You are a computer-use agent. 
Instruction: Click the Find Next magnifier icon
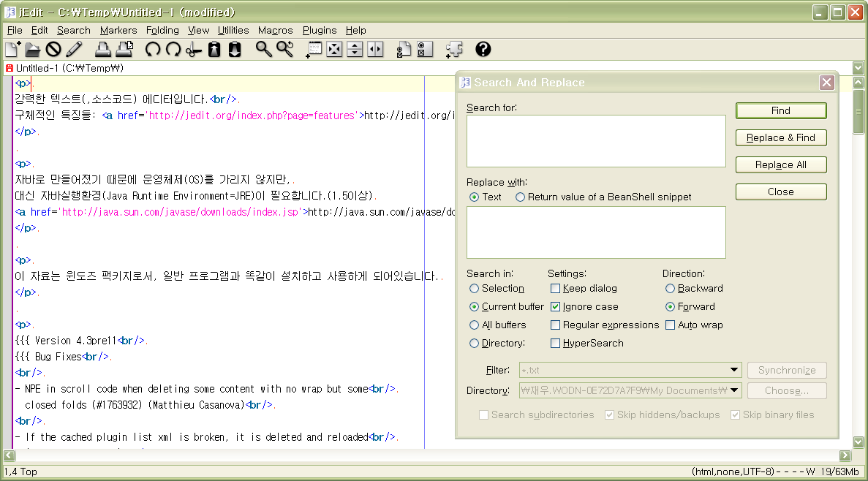[285, 49]
